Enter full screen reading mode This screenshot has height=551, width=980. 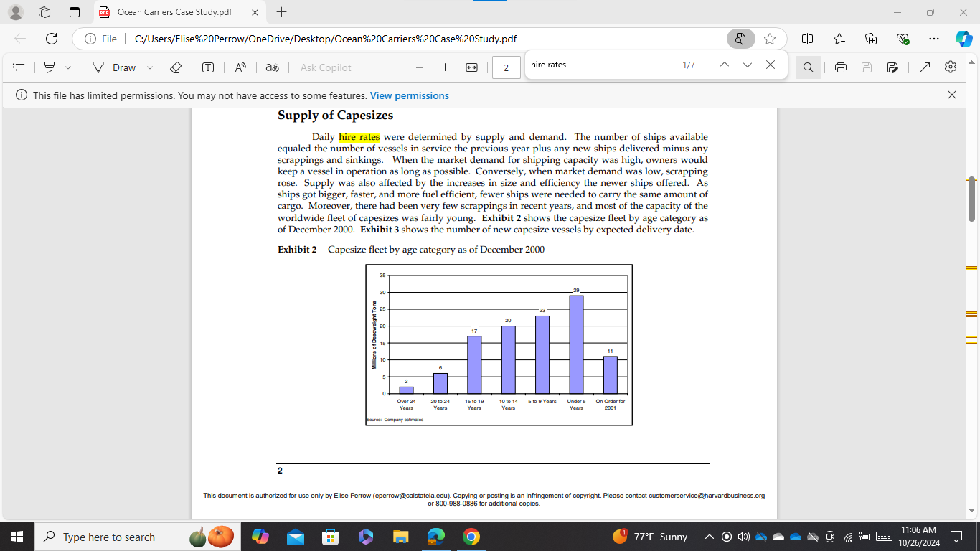pyautogui.click(x=924, y=67)
